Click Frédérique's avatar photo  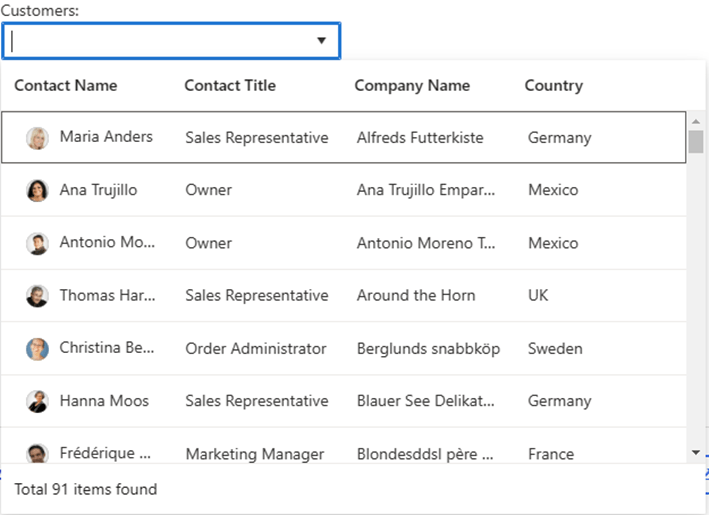37,453
